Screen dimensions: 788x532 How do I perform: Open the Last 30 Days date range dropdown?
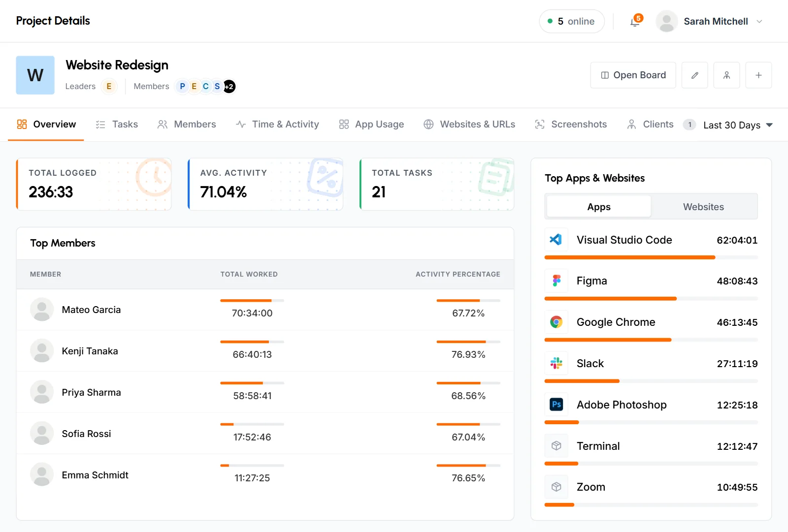click(x=738, y=125)
